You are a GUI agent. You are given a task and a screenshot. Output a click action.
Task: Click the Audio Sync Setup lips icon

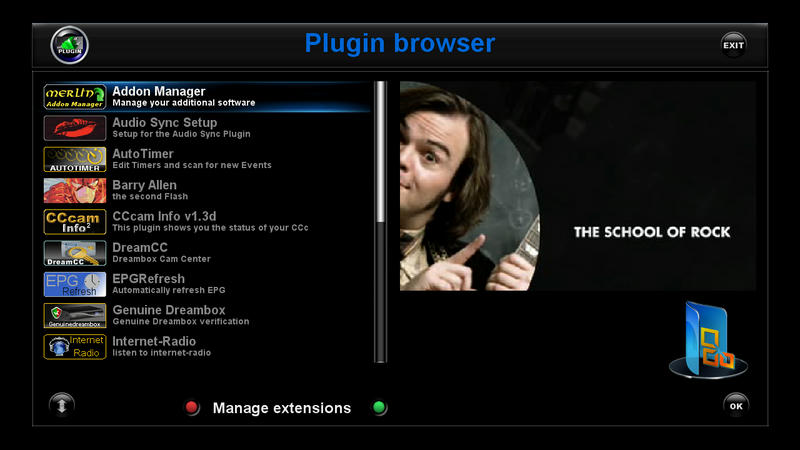pos(75,128)
